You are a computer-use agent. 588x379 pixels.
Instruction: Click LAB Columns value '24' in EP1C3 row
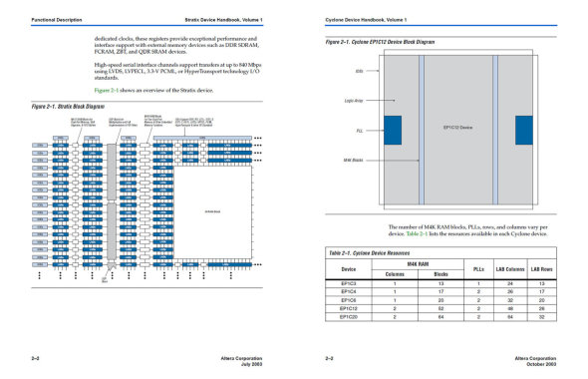[x=510, y=283]
